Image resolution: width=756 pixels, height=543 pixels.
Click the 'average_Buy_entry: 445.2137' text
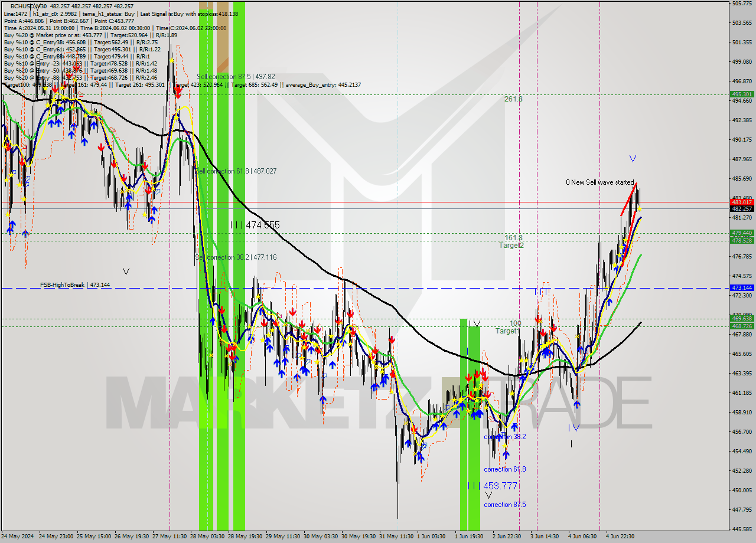point(324,85)
